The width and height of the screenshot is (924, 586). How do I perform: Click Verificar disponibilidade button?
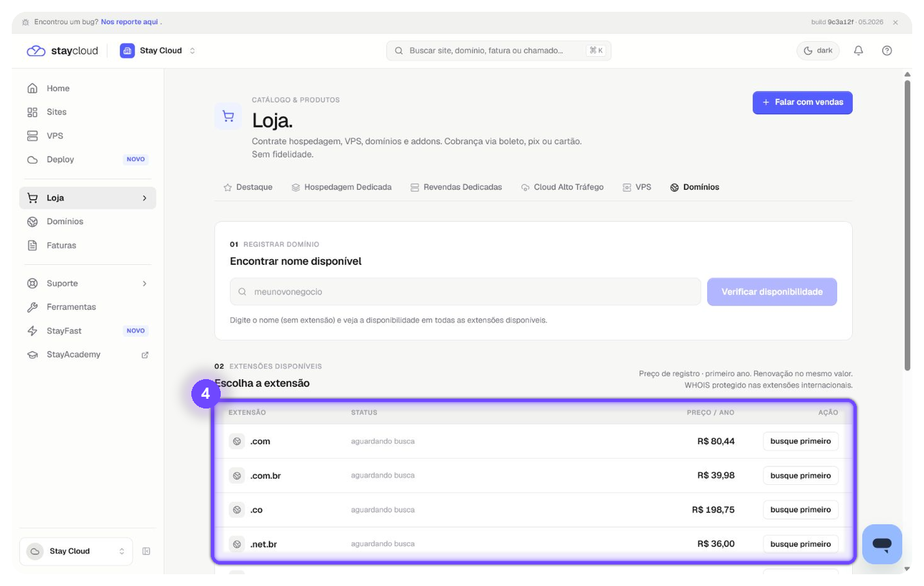[x=772, y=292]
